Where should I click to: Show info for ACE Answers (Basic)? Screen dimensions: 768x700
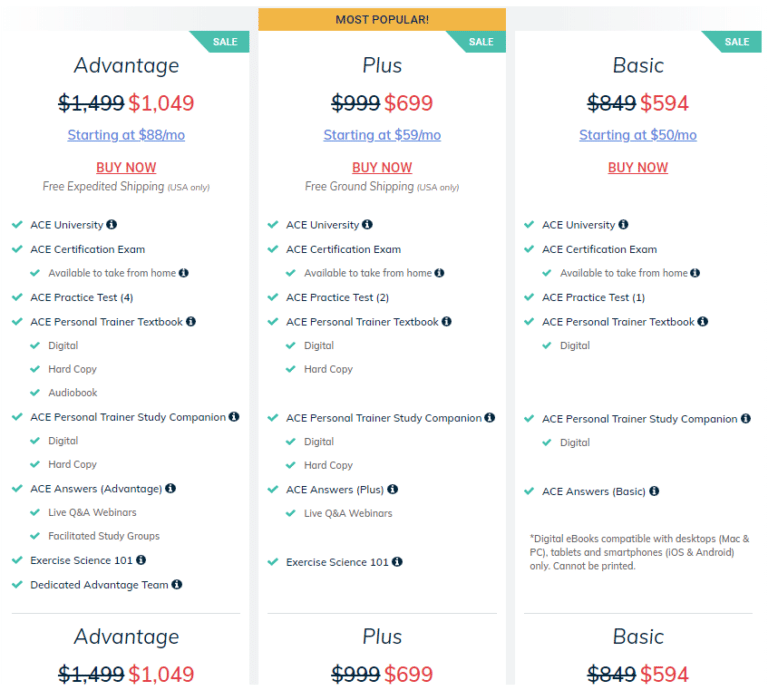tap(654, 491)
